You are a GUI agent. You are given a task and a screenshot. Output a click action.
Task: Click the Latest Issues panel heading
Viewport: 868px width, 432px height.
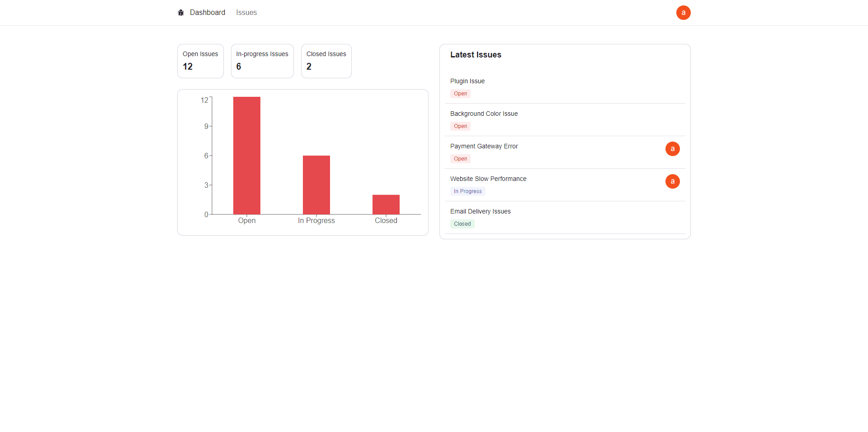(476, 55)
